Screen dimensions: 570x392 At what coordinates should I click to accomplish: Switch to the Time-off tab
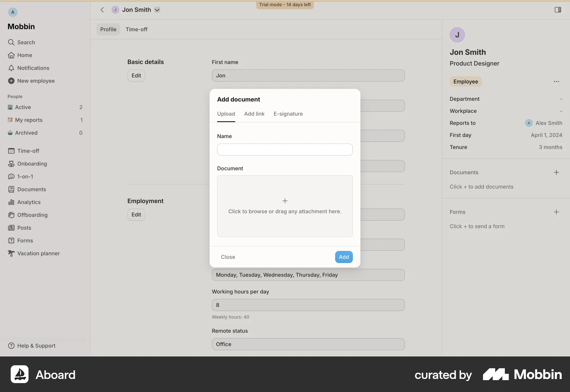pyautogui.click(x=137, y=29)
